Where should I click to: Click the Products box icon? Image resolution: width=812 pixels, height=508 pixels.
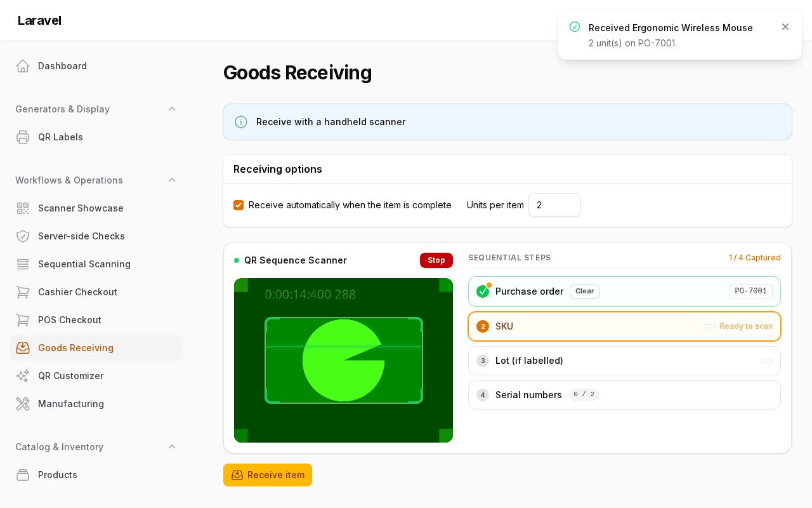23,475
